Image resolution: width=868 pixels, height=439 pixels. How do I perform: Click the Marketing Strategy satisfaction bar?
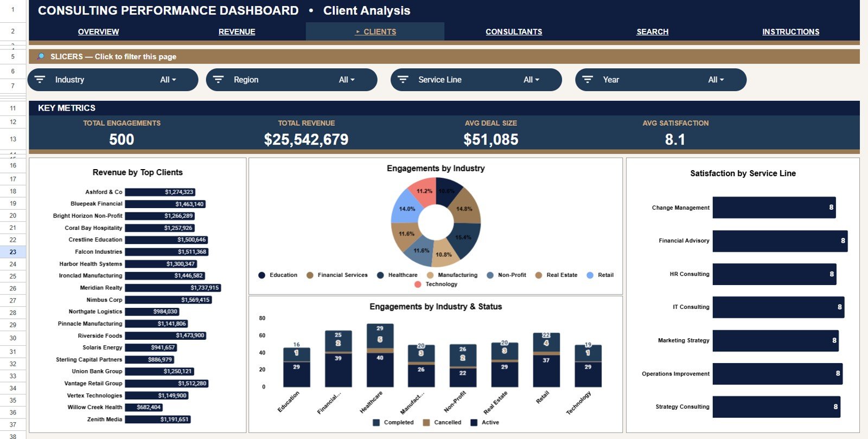pos(776,341)
